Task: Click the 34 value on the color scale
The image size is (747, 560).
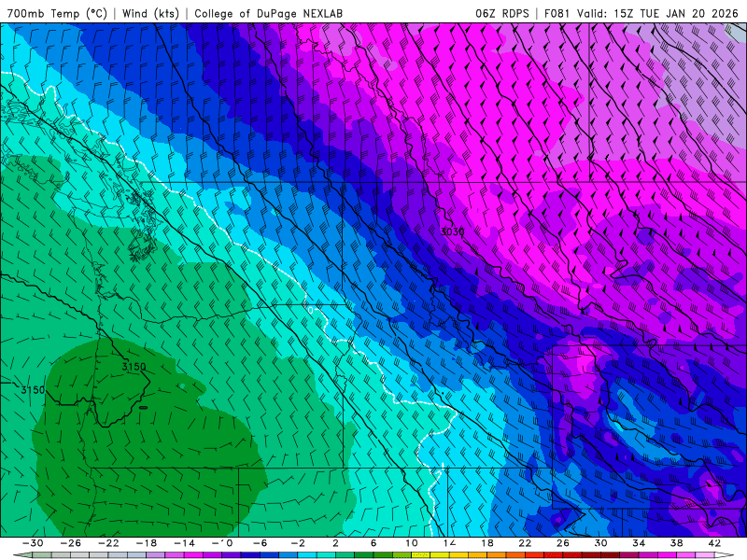Action: [x=639, y=543]
